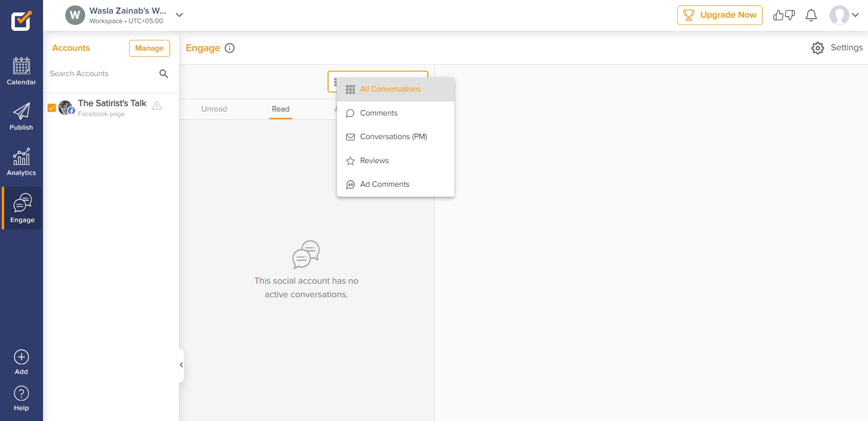Go to Publish in left sidebar
The image size is (868, 421).
click(21, 116)
